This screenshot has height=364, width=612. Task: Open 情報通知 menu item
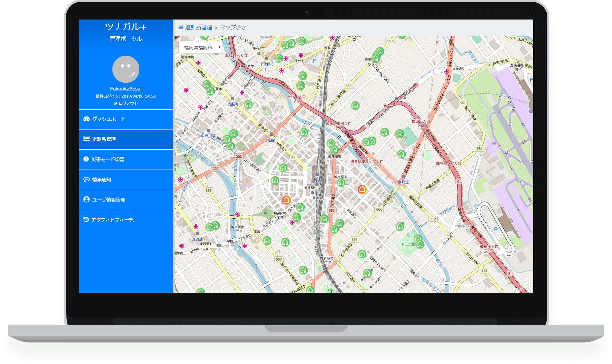126,180
